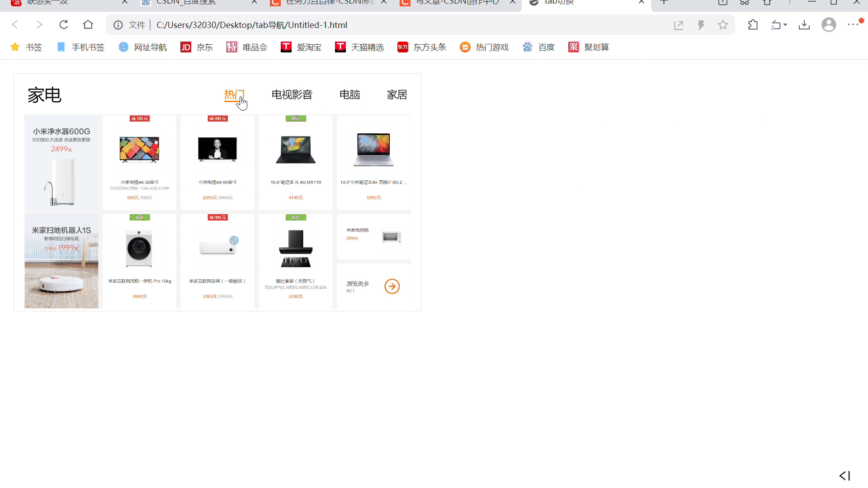Open the 聚划算 bookmark

coord(589,47)
